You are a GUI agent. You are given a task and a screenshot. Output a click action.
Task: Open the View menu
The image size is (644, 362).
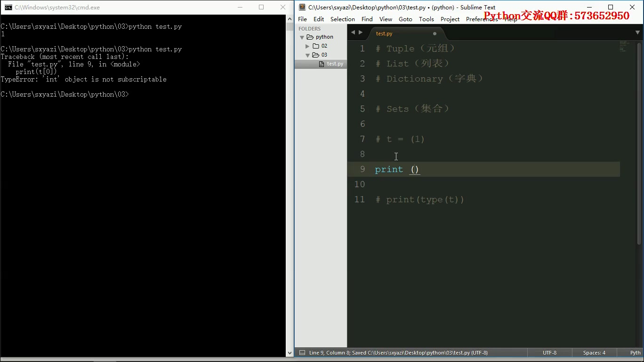click(386, 19)
